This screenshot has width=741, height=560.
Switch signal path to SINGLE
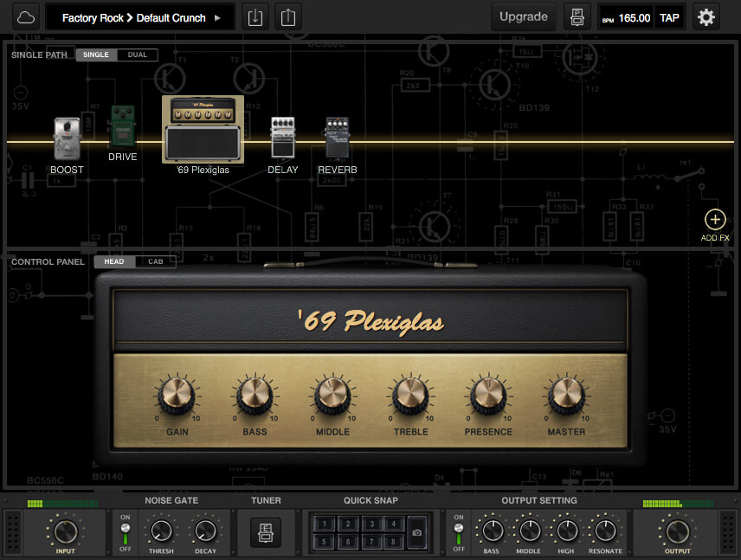click(x=96, y=55)
